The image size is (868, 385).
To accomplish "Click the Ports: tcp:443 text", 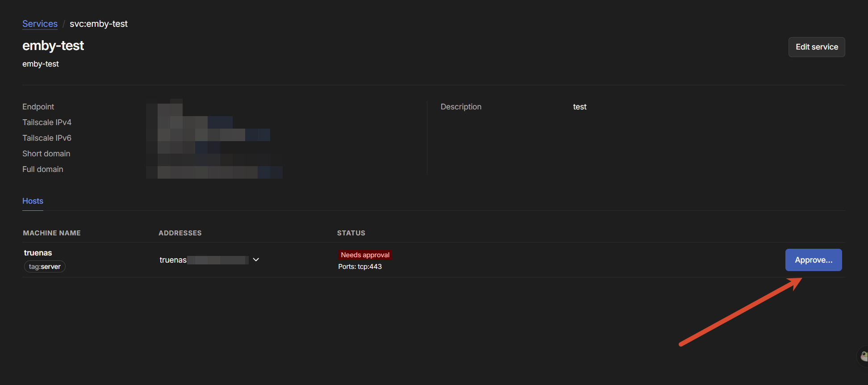I will tap(360, 267).
